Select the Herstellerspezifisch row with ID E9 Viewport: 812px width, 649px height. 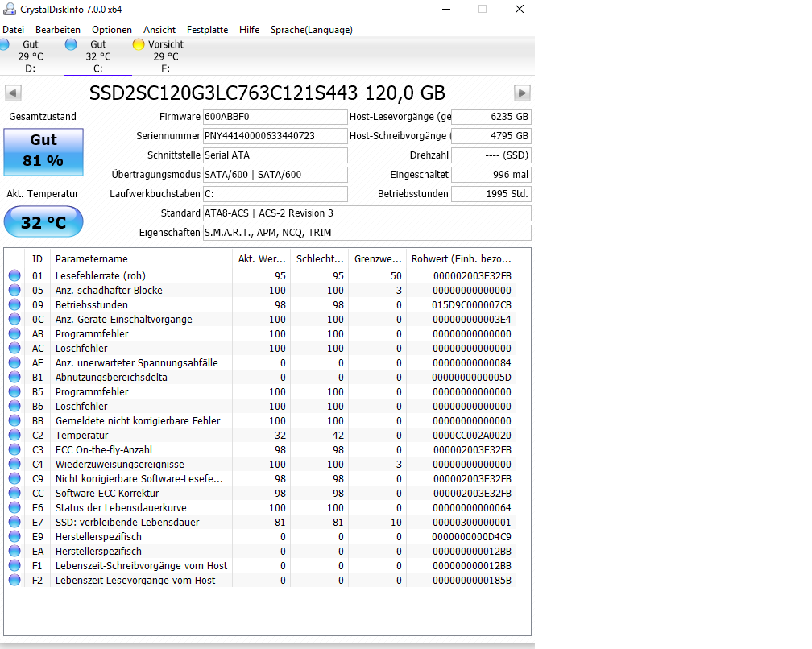(x=260, y=537)
